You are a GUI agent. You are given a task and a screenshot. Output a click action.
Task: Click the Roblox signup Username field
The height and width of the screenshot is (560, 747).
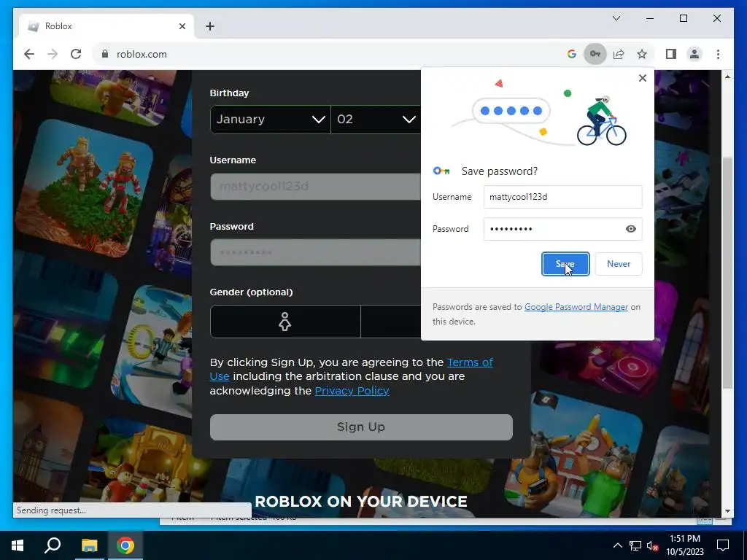(315, 186)
